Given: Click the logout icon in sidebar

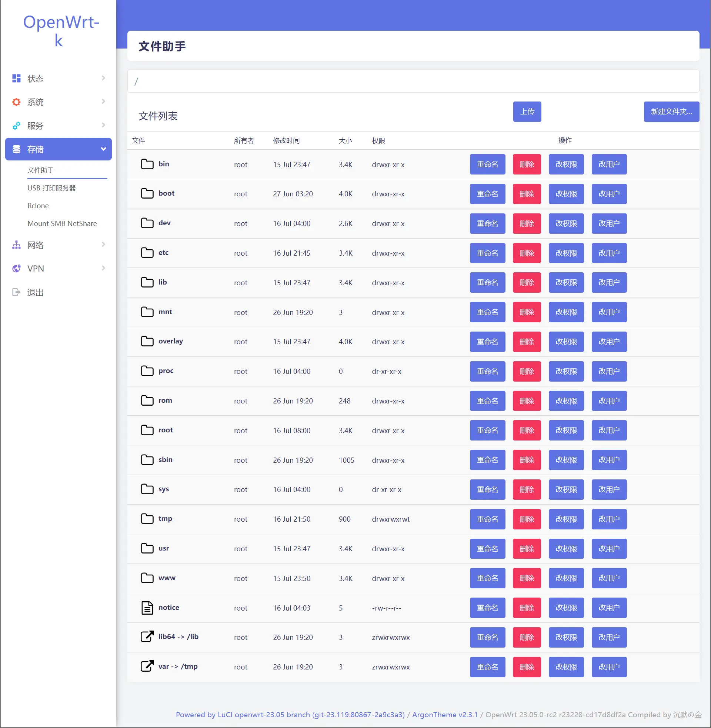Looking at the screenshot, I should (x=16, y=292).
